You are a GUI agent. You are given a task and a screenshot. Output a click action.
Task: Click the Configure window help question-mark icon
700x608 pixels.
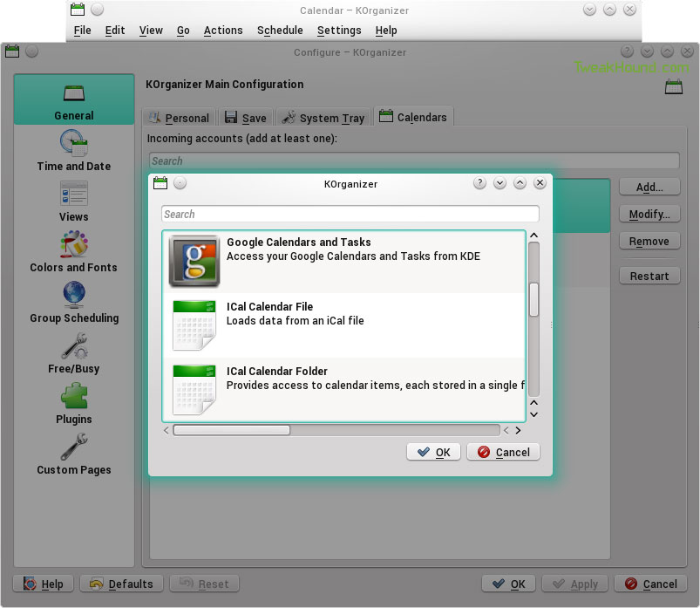coord(628,51)
